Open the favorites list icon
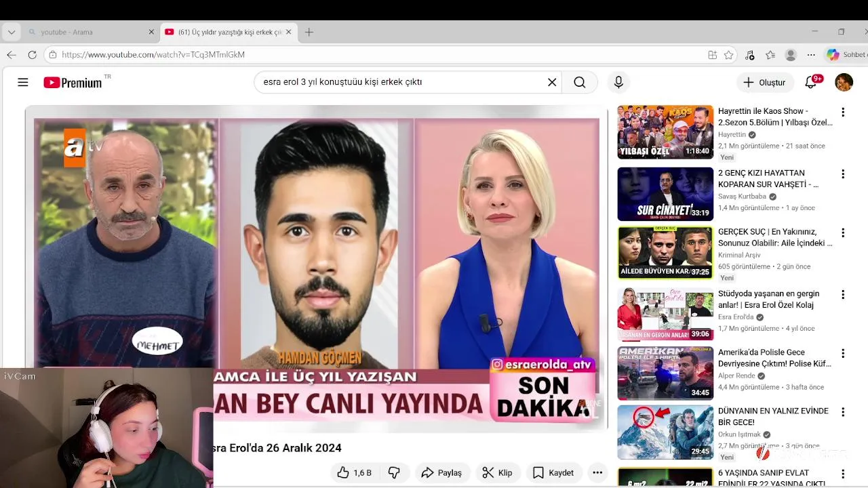Screen dimensions: 868x488 pos(770,55)
